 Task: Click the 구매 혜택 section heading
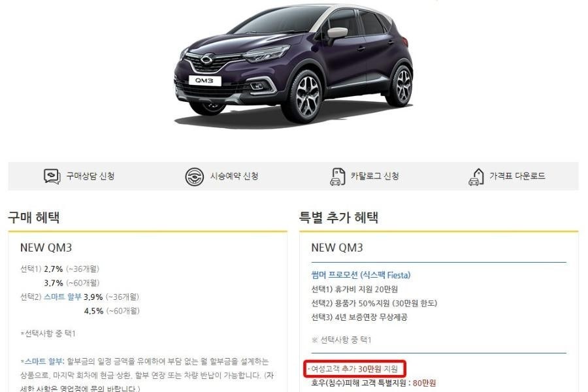coord(34,217)
